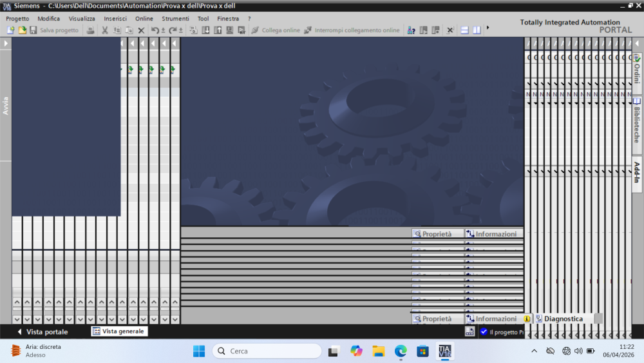Click the Cut scissors icon
Screen dimensions: 644x363
click(x=105, y=30)
